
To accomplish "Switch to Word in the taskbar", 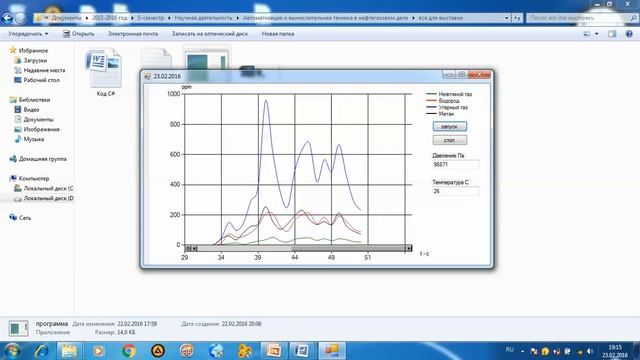I will coord(302,351).
